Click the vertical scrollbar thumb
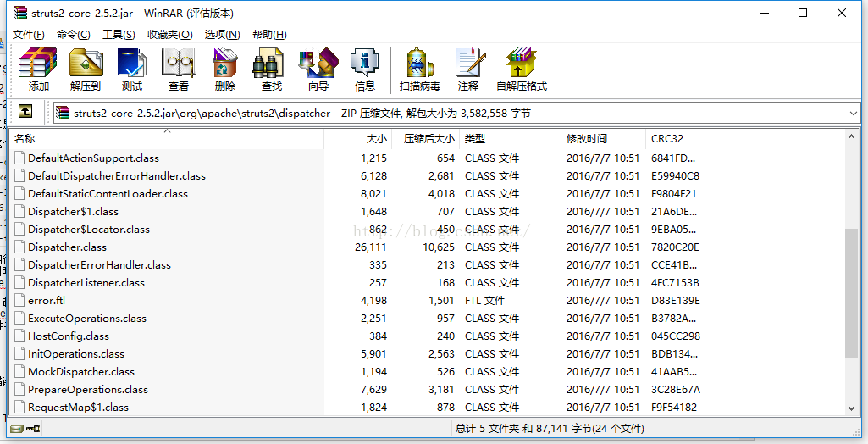 (x=851, y=292)
